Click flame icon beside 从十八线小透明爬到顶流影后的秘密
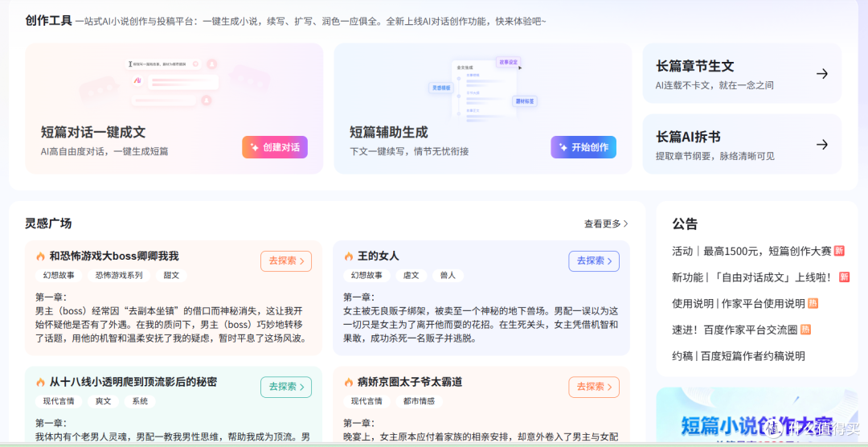This screenshot has width=868, height=447. click(40, 382)
